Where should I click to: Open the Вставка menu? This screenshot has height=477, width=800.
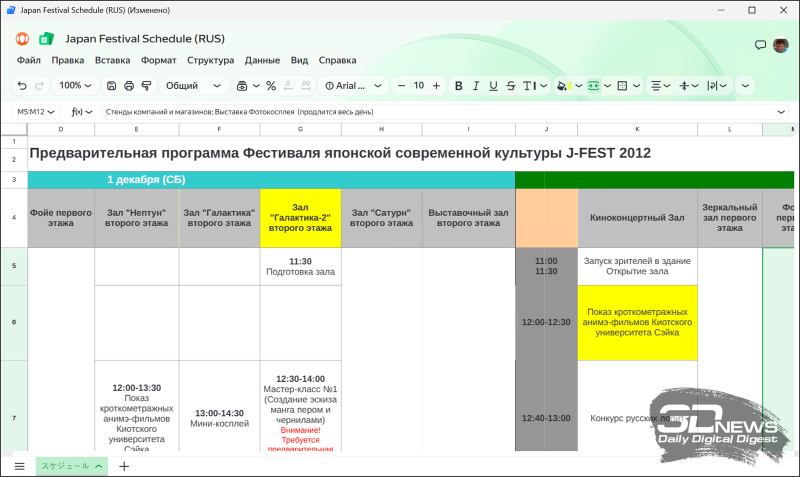(112, 60)
